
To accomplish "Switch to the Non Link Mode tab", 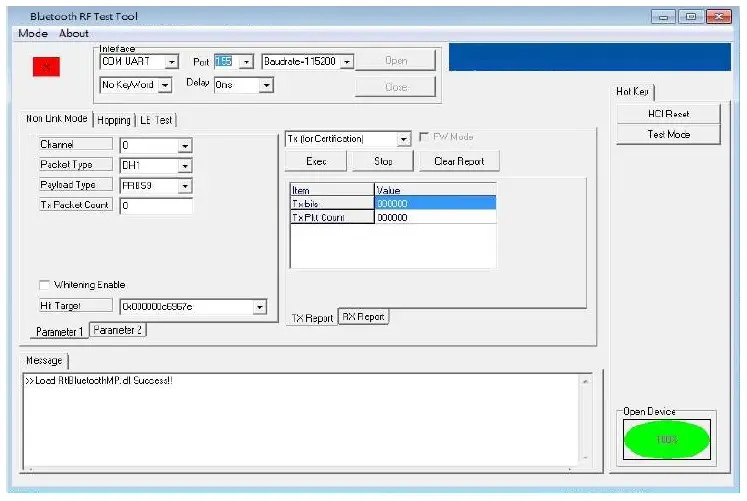I will click(57, 119).
